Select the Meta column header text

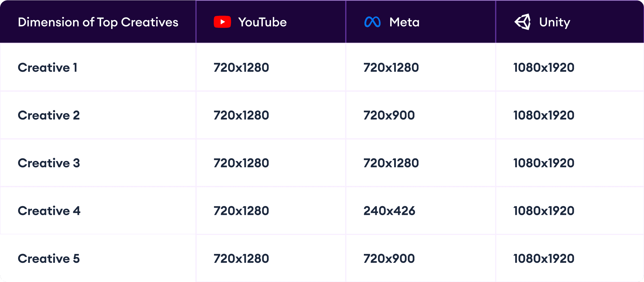click(404, 22)
